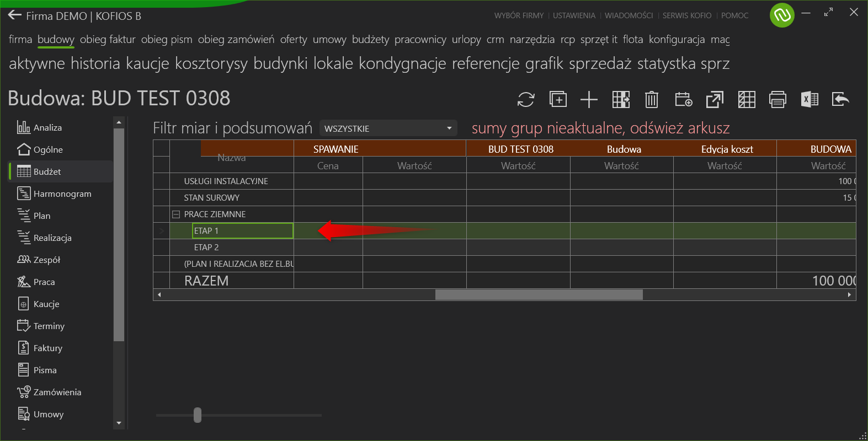Click the return/exit arrow icon
The height and width of the screenshot is (441, 868).
pos(840,99)
